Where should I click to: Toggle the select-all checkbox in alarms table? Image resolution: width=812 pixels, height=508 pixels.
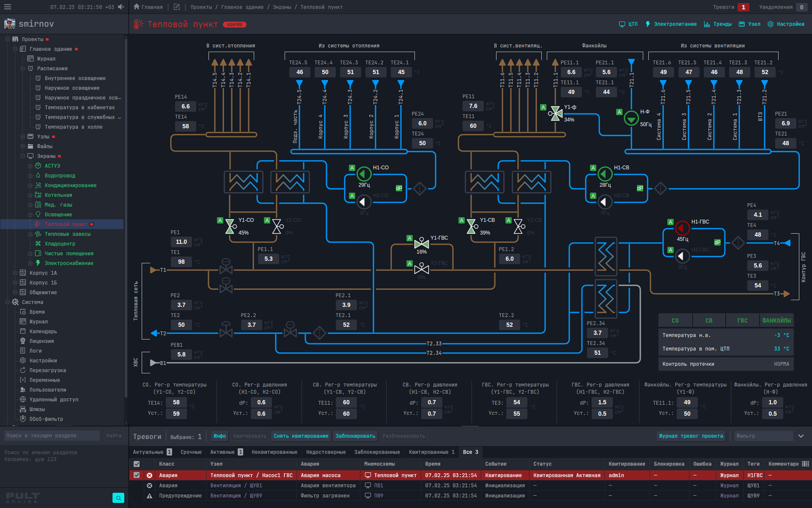(x=137, y=464)
